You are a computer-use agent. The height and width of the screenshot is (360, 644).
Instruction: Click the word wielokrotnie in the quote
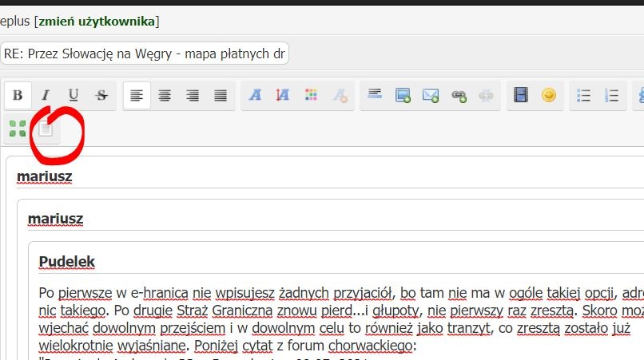[x=76, y=346]
